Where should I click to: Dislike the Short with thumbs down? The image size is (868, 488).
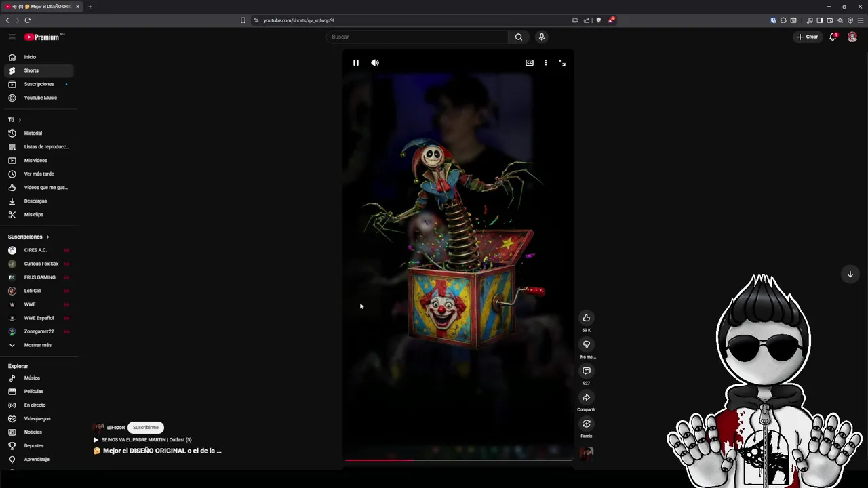click(587, 344)
